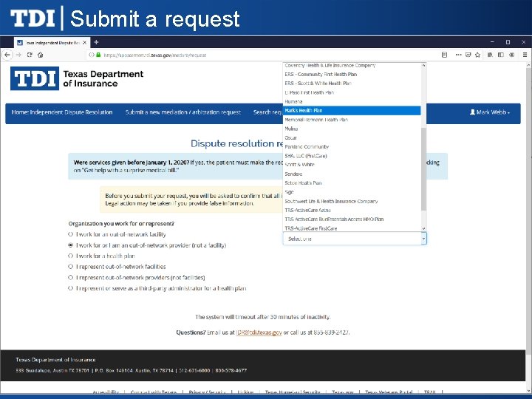Click the Accessibility footer link
Screen dimensions: 532x399
[106, 392]
